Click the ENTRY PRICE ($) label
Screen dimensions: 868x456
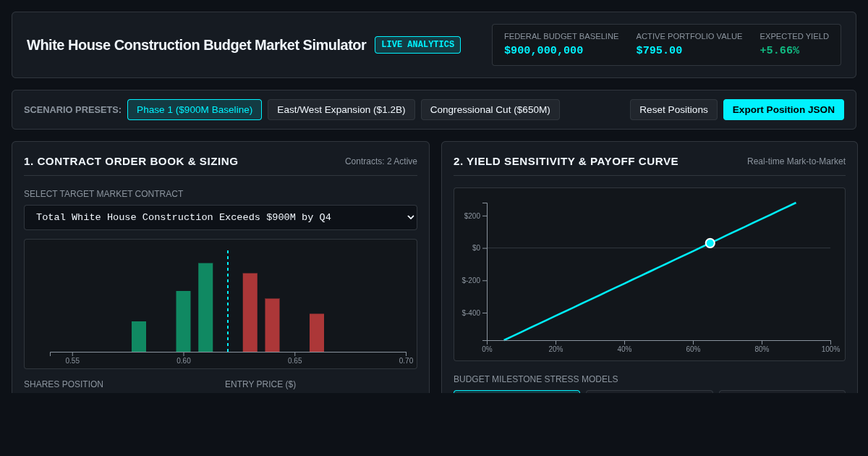[x=260, y=384]
